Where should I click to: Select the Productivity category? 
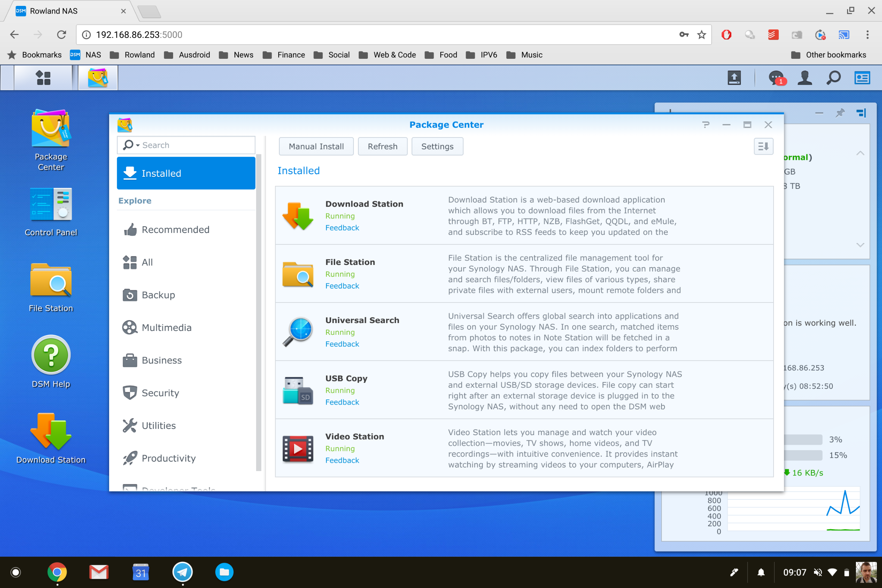pyautogui.click(x=186, y=458)
